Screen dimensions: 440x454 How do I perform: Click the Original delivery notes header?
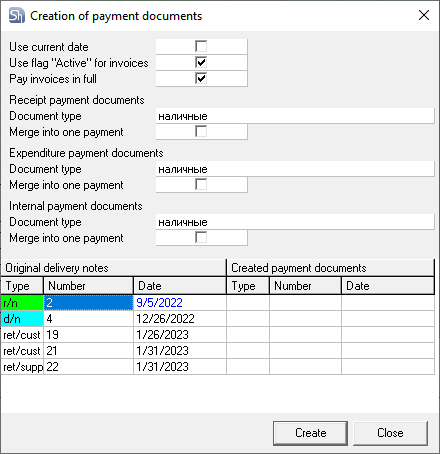coord(113,268)
